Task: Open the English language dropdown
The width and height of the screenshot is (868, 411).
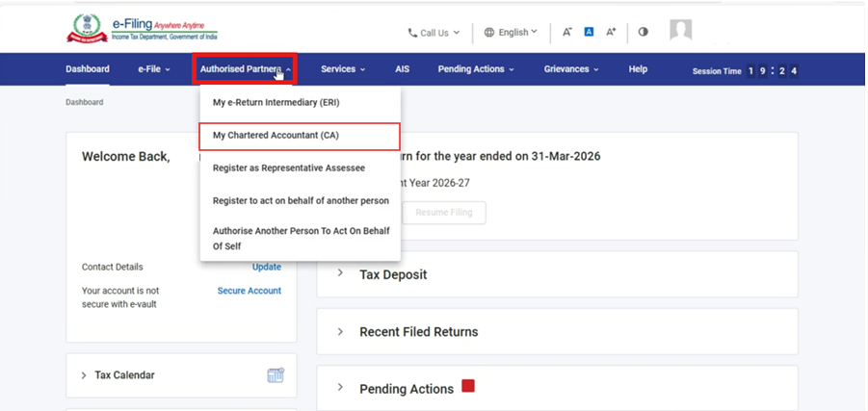Action: pos(511,33)
